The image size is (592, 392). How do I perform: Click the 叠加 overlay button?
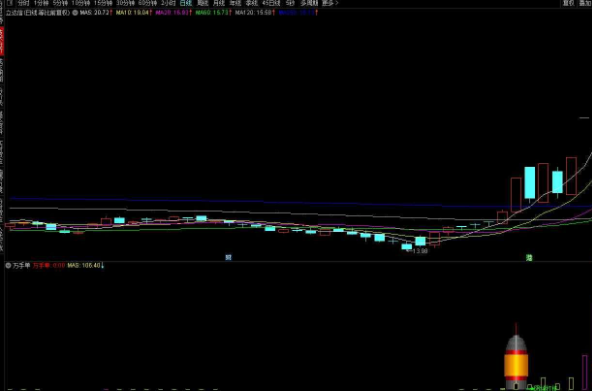pos(585,3)
